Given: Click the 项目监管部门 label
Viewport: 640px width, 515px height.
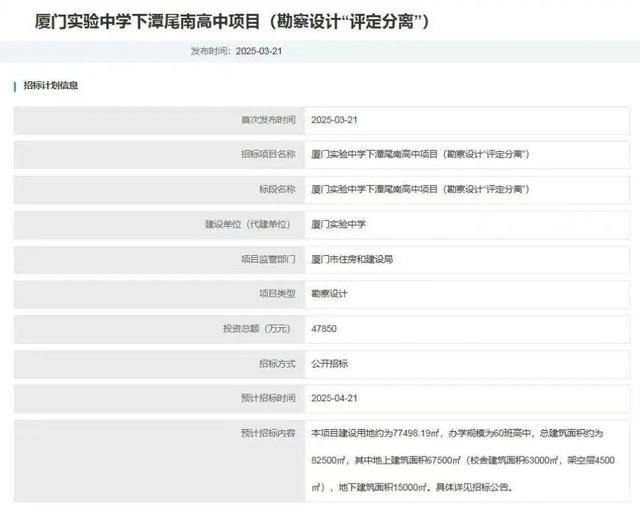Looking at the screenshot, I should pos(268,259).
